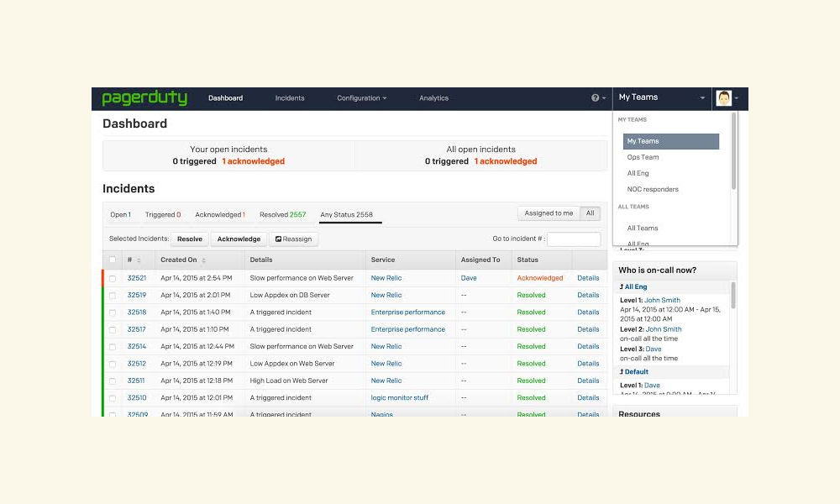Click High Load on Web Server detail
840x504 pixels.
coord(289,381)
